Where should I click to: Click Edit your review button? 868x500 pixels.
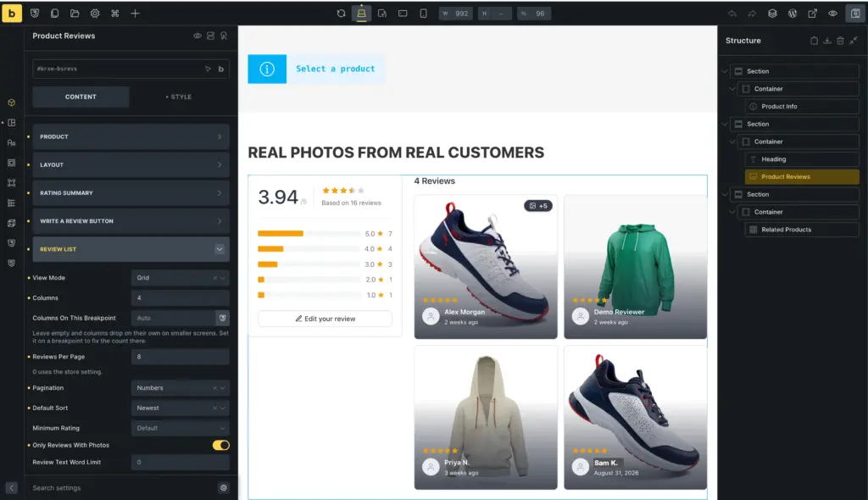click(325, 319)
